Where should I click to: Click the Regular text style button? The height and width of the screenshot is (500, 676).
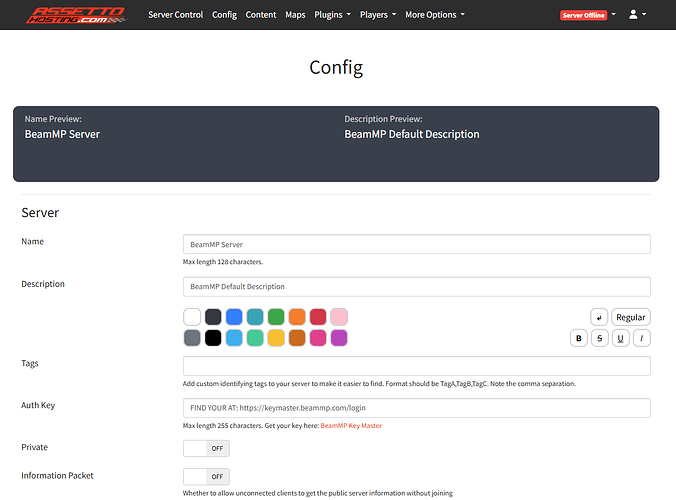(631, 317)
